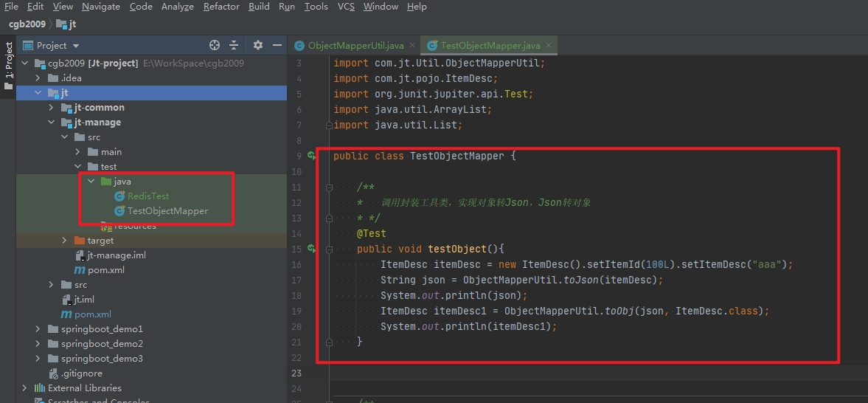The height and width of the screenshot is (403, 868).
Task: Collapse the test folder
Action: point(77,167)
